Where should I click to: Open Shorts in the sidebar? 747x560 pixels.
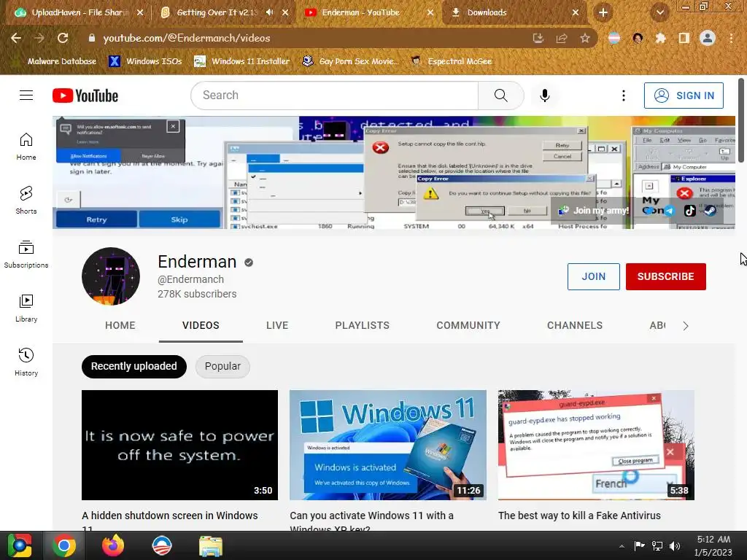pyautogui.click(x=26, y=200)
